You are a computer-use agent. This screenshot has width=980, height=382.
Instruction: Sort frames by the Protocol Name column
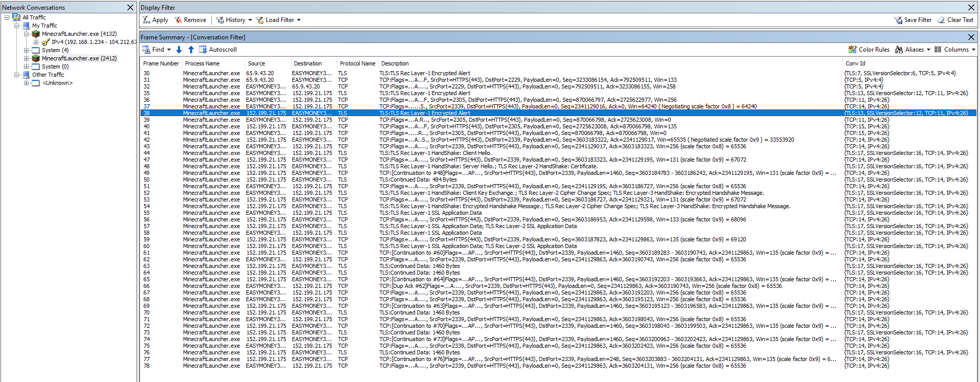coord(357,63)
